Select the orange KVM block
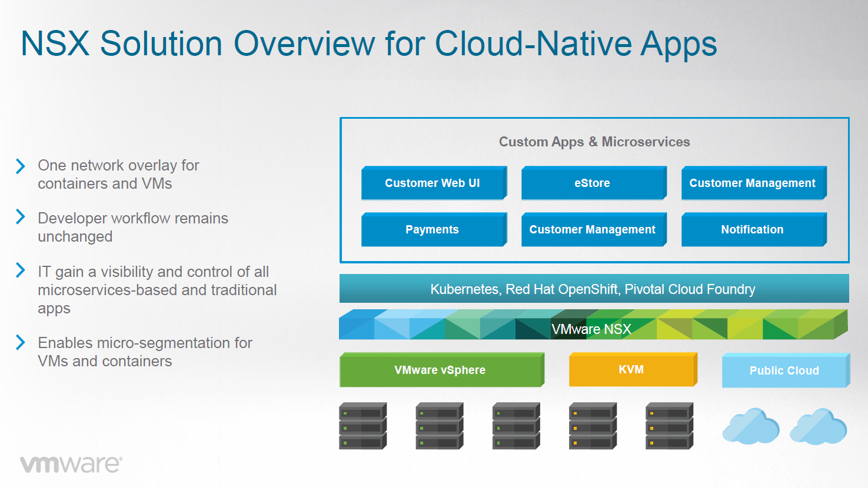Viewport: 868px width, 488px height. tap(633, 369)
